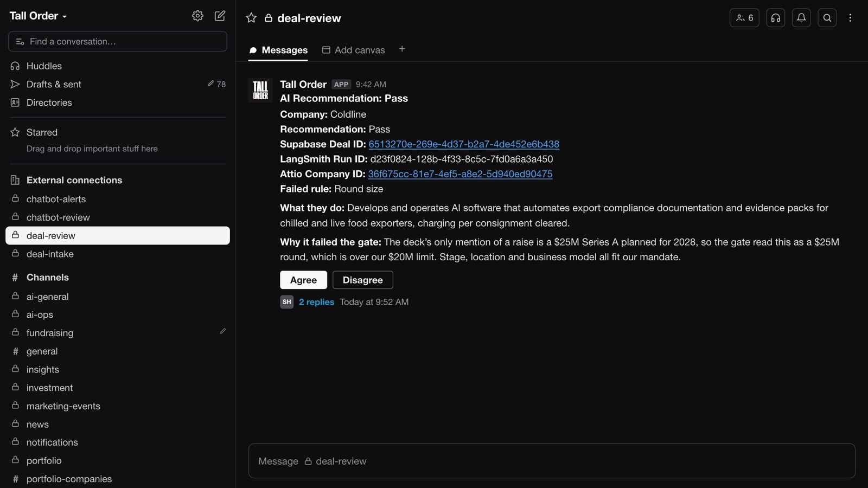Open the SH replier avatar
868x488 pixels.
pos(287,302)
